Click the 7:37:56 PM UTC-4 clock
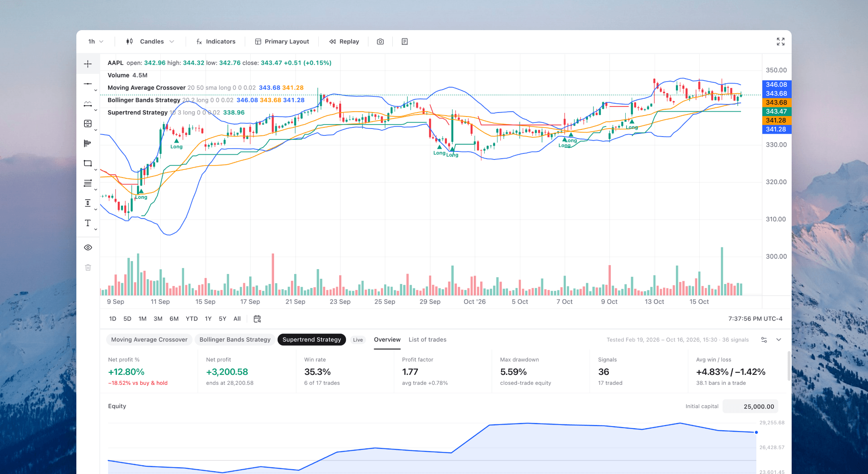Screen dimensions: 868x474 tap(755, 319)
